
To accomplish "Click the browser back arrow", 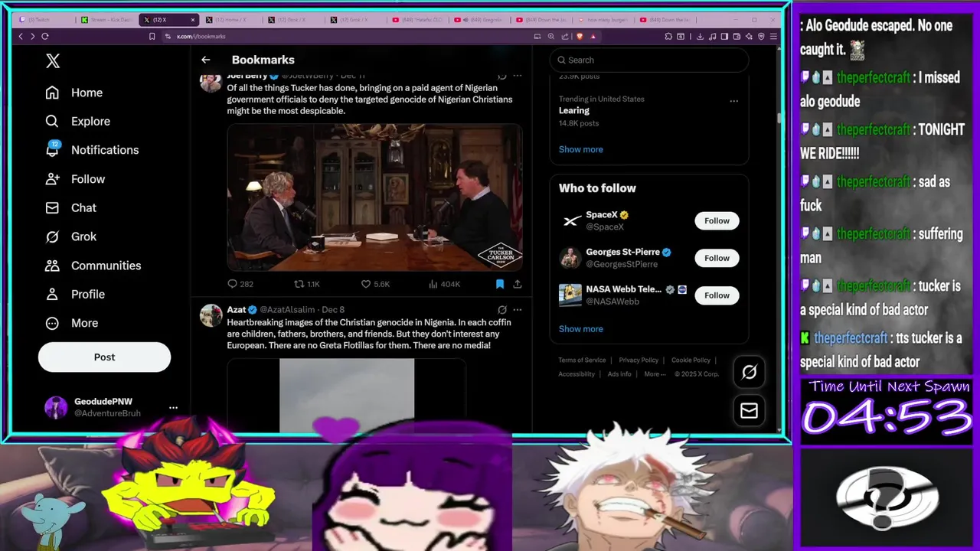I will pos(21,36).
